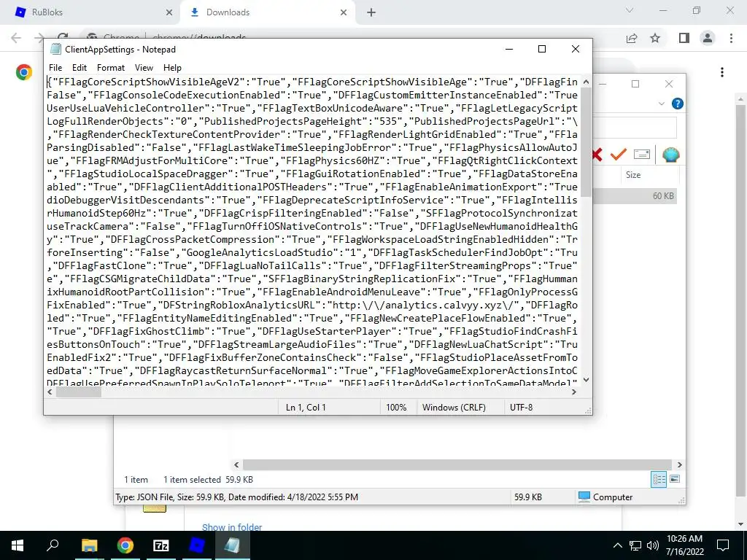This screenshot has height=560, width=747.
Task: Click Explorer horizontal scrollbar thumb
Action: [x=457, y=464]
